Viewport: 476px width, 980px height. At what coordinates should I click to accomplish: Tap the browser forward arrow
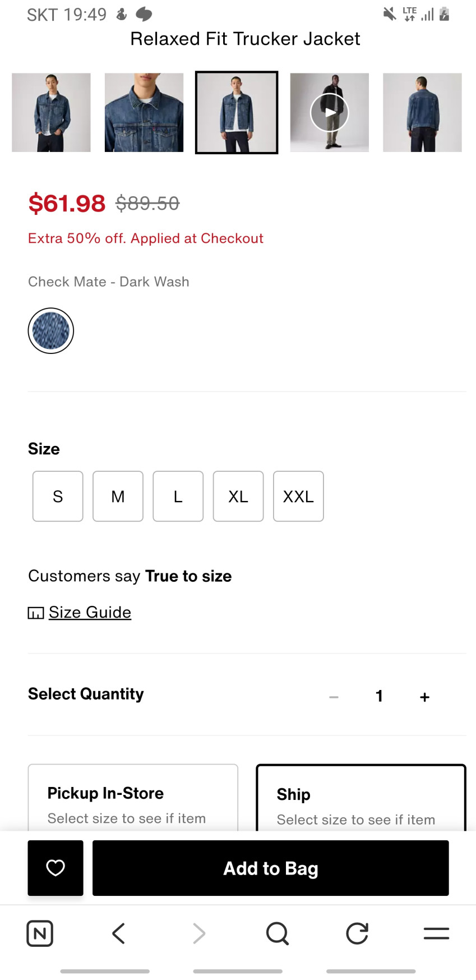[198, 933]
